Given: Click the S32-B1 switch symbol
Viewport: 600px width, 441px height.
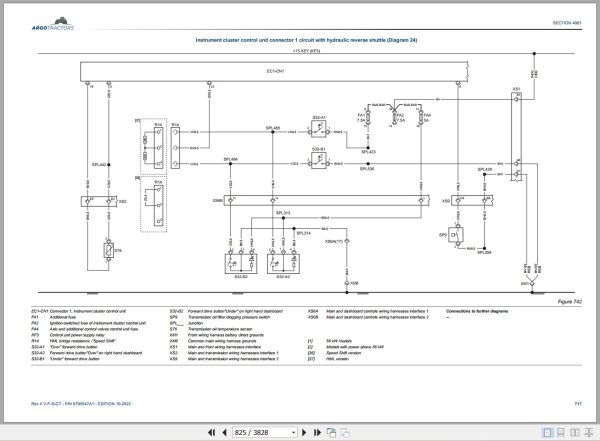Looking at the screenshot, I should pyautogui.click(x=318, y=161).
